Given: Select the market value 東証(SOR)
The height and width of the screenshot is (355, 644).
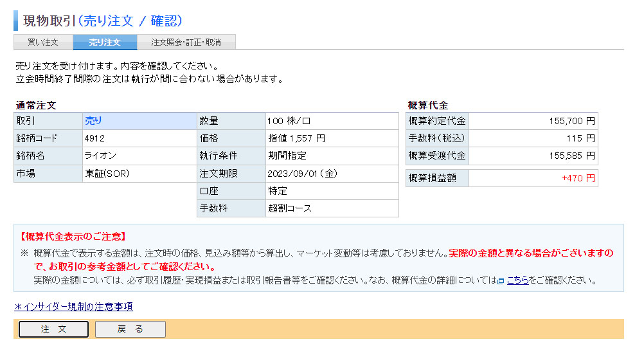Looking at the screenshot, I should 107,174.
